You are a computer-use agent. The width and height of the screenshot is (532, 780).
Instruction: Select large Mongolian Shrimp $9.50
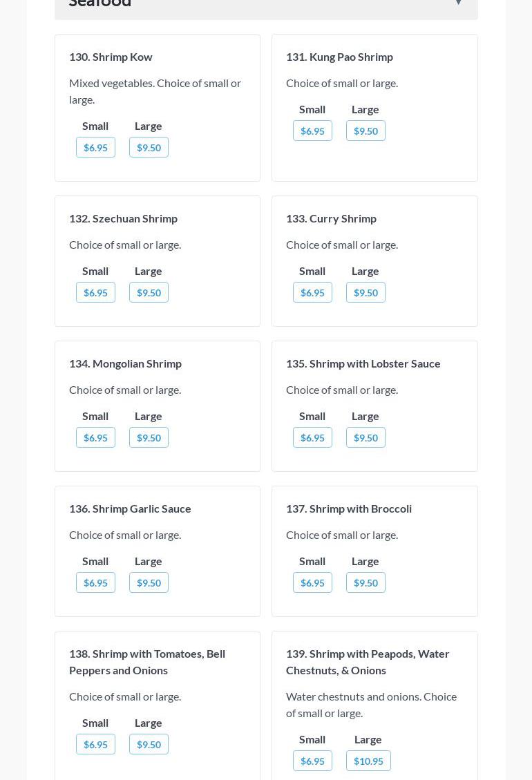point(149,437)
